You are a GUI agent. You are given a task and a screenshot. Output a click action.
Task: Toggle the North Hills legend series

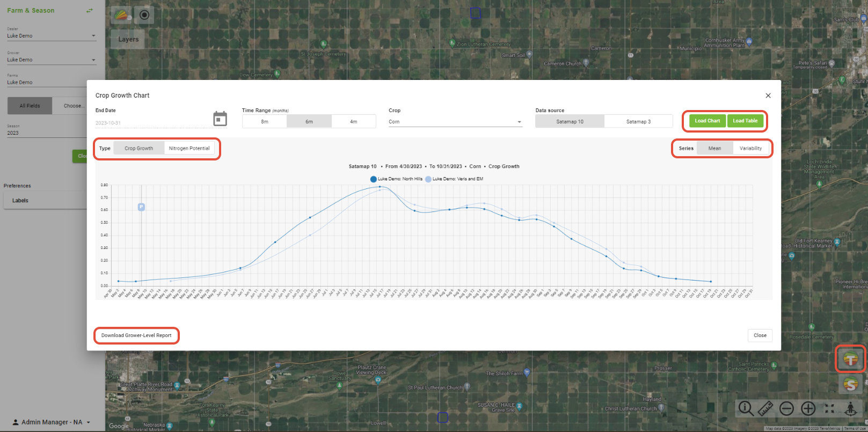point(396,179)
